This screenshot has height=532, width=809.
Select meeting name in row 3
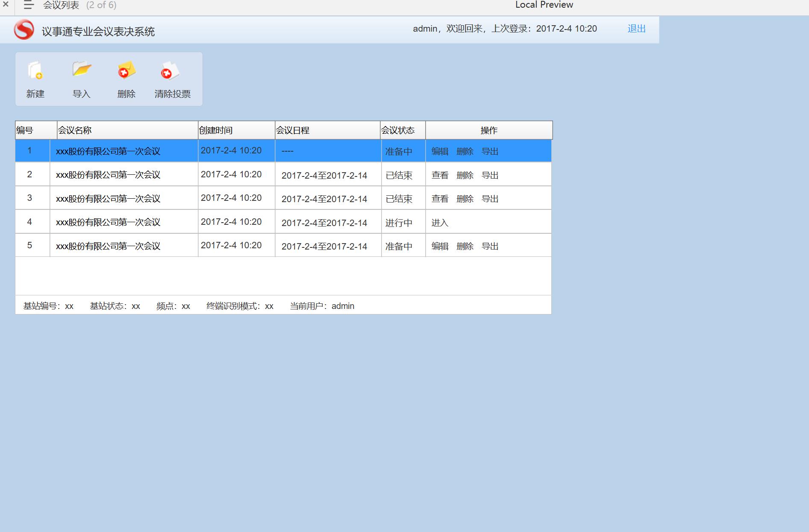tap(108, 199)
